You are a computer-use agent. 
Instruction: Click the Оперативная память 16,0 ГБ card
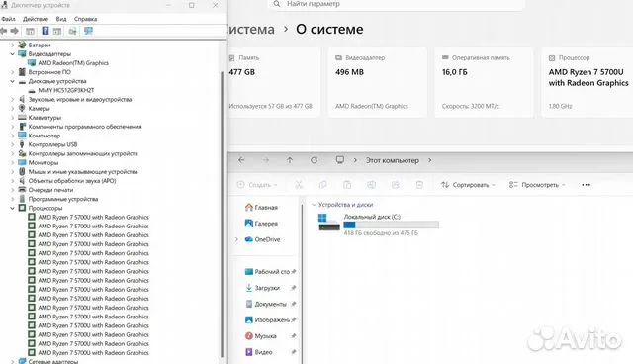484,82
